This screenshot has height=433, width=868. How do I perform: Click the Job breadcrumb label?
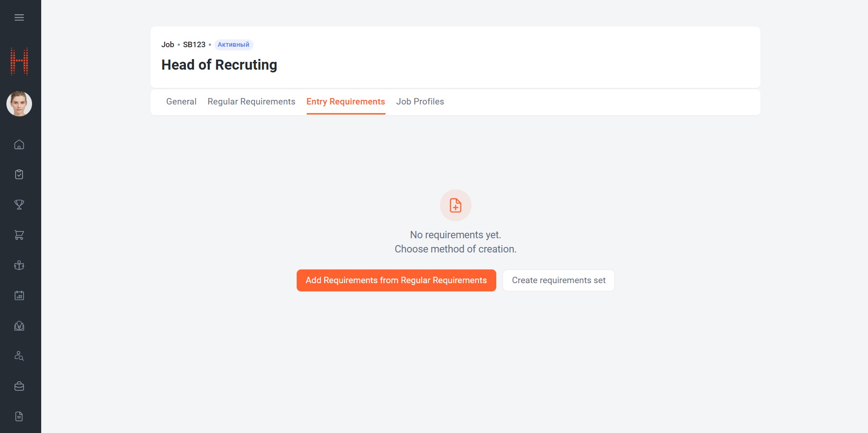(168, 44)
